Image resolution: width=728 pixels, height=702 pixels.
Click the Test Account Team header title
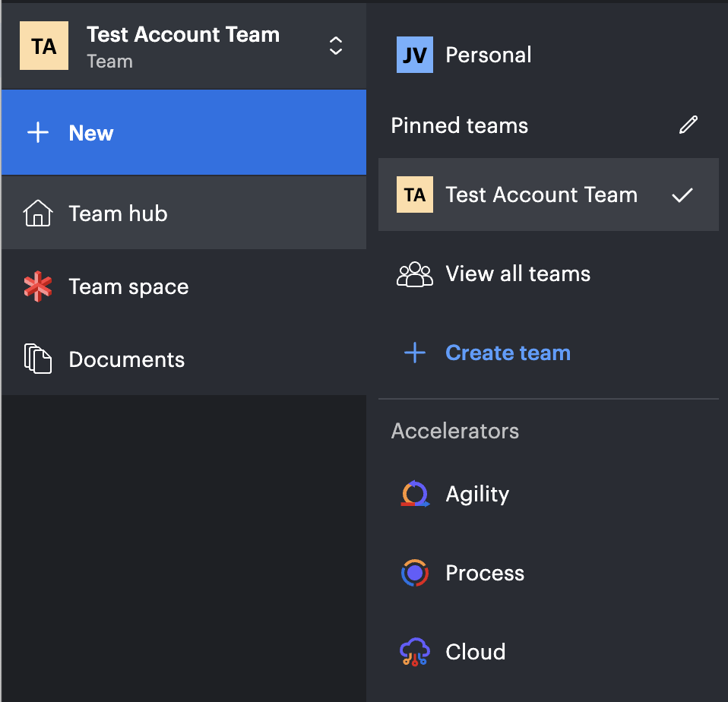tap(183, 34)
